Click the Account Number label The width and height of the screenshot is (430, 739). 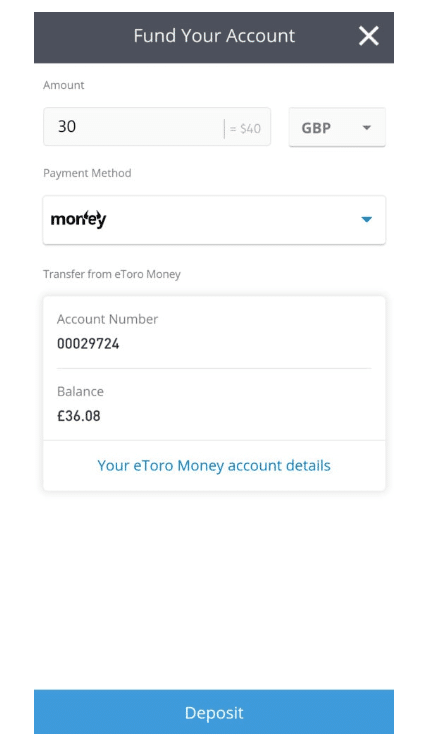pos(108,319)
